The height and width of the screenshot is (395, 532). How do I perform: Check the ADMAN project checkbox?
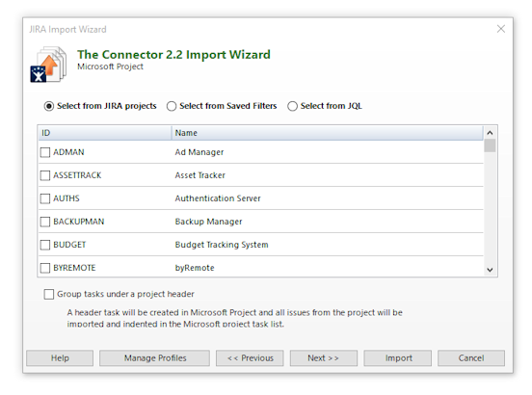coord(45,152)
